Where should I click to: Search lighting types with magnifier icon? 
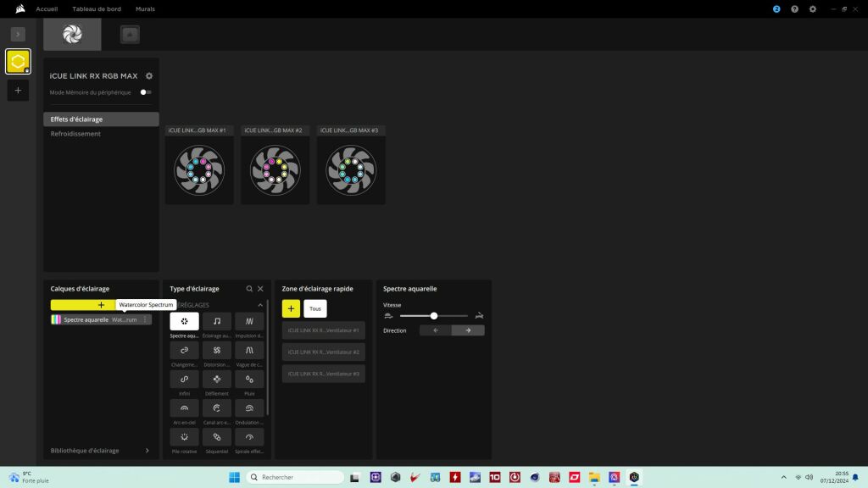click(x=248, y=289)
